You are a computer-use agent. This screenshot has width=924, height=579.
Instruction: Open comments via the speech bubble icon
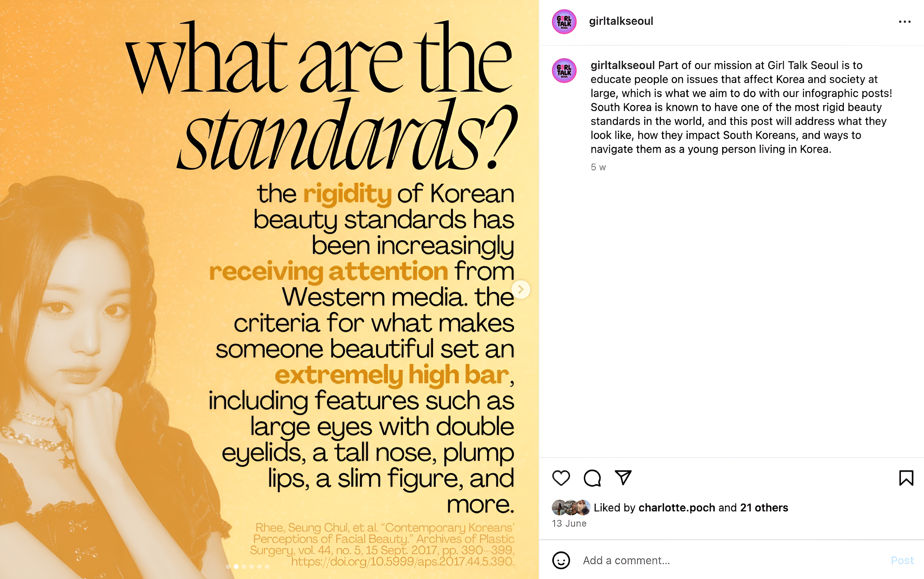point(592,478)
